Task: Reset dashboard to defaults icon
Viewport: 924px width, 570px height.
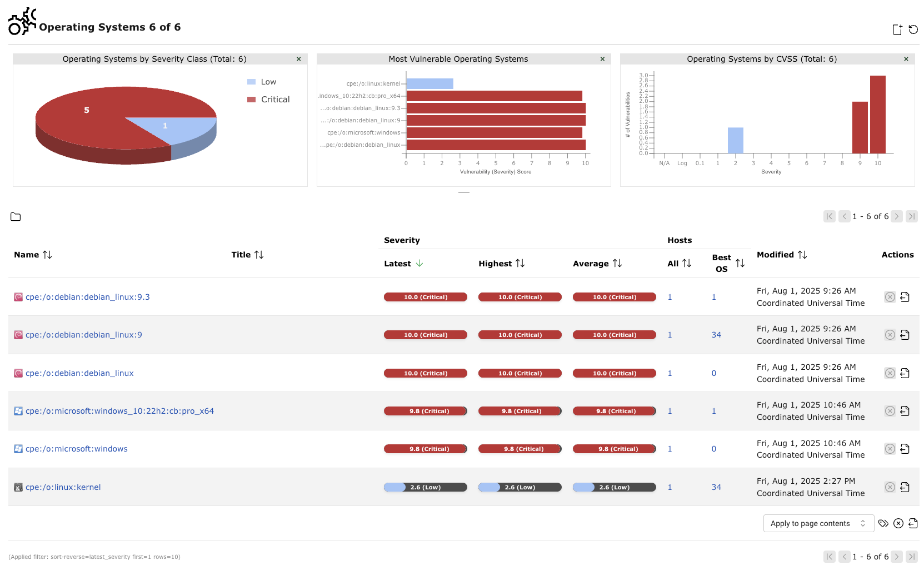Action: click(913, 29)
